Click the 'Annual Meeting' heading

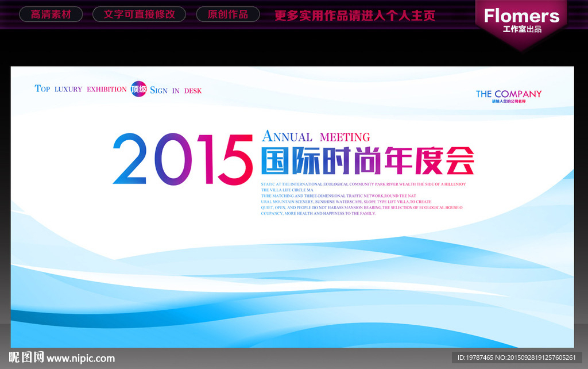[316, 136]
